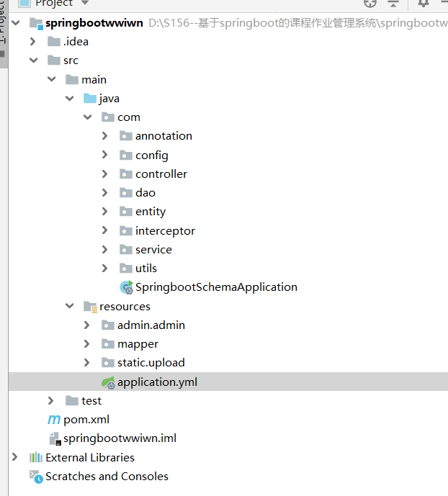The height and width of the screenshot is (496, 448).
Task: Click the utils package icon
Action: pyautogui.click(x=126, y=269)
